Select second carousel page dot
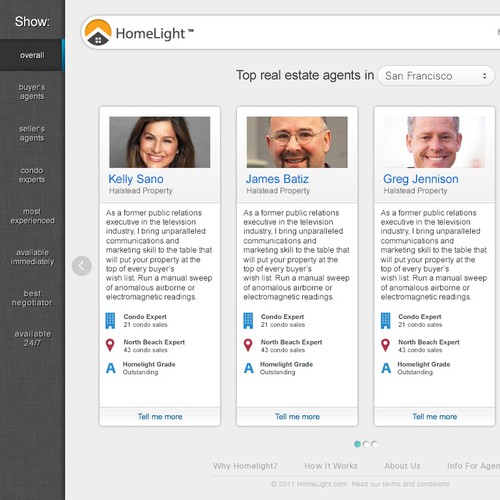This screenshot has height=500, width=500. click(366, 444)
